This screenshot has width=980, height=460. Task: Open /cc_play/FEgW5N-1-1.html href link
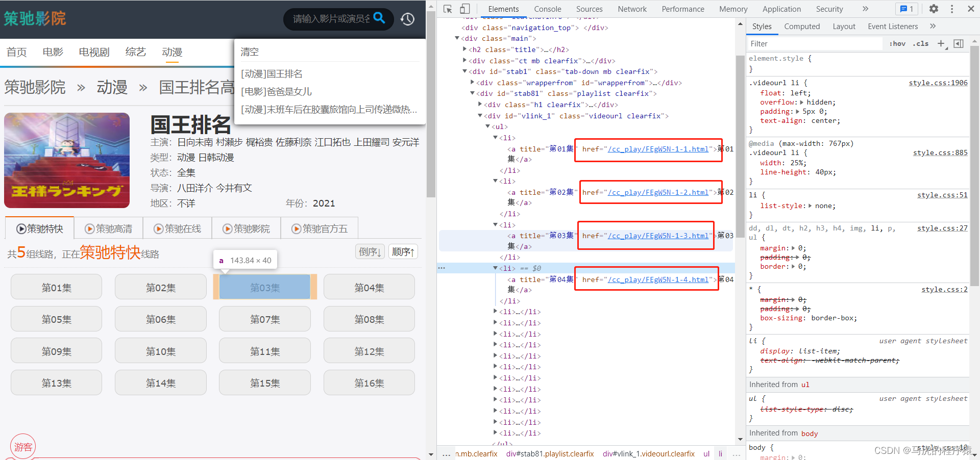(x=658, y=149)
